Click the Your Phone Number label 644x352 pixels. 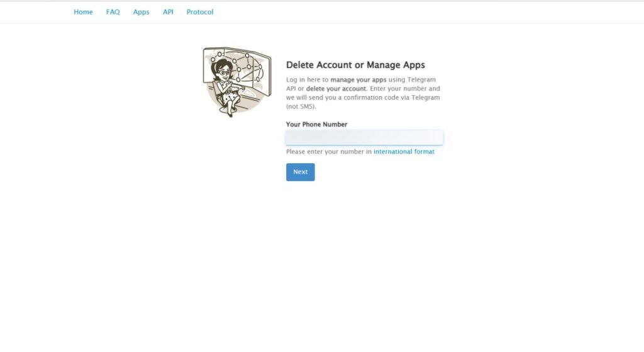[316, 125]
